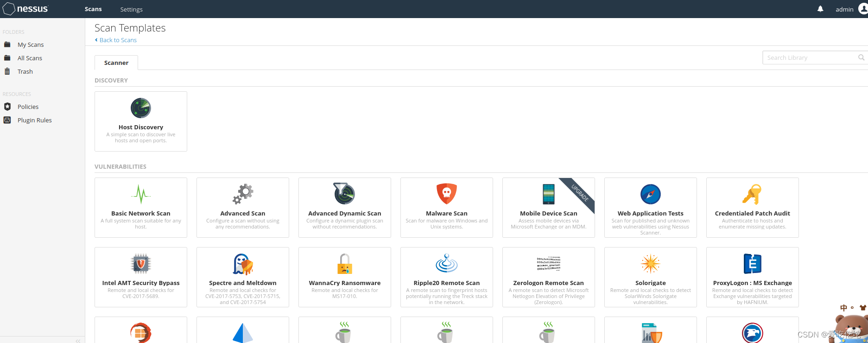
Task: Select WannaCry Ransomware padlock icon
Action: (345, 264)
